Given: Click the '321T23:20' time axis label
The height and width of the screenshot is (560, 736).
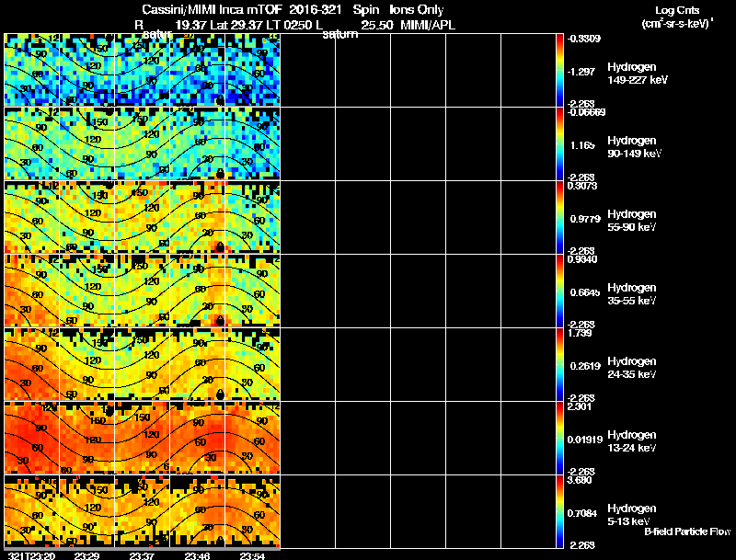Looking at the screenshot, I should coord(31,555).
